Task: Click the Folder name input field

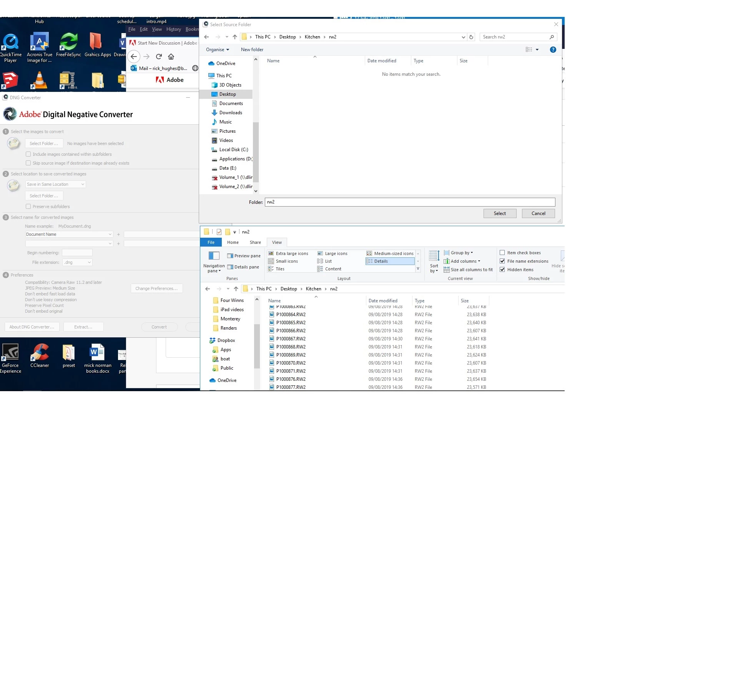Action: coord(409,202)
